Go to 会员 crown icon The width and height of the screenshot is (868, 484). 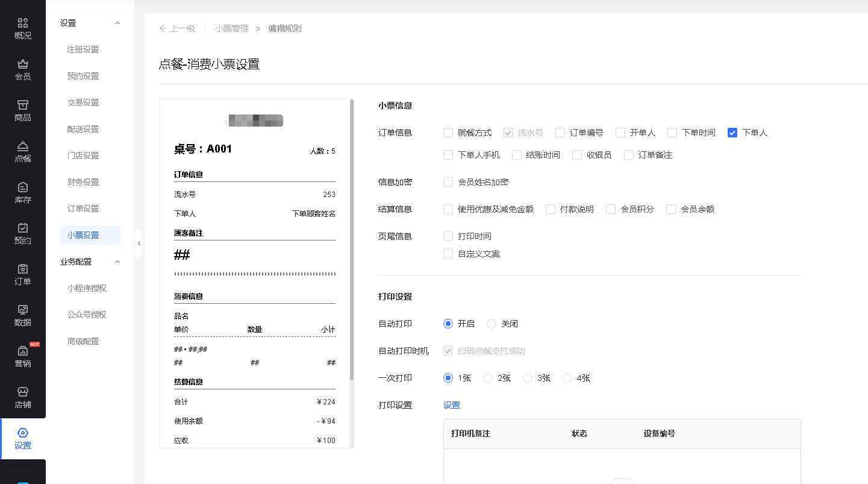coord(23,64)
